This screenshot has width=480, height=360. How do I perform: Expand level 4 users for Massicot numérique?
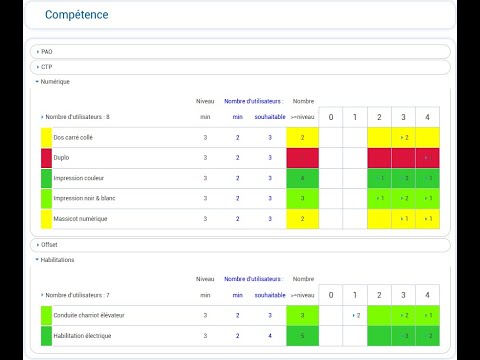click(x=428, y=219)
